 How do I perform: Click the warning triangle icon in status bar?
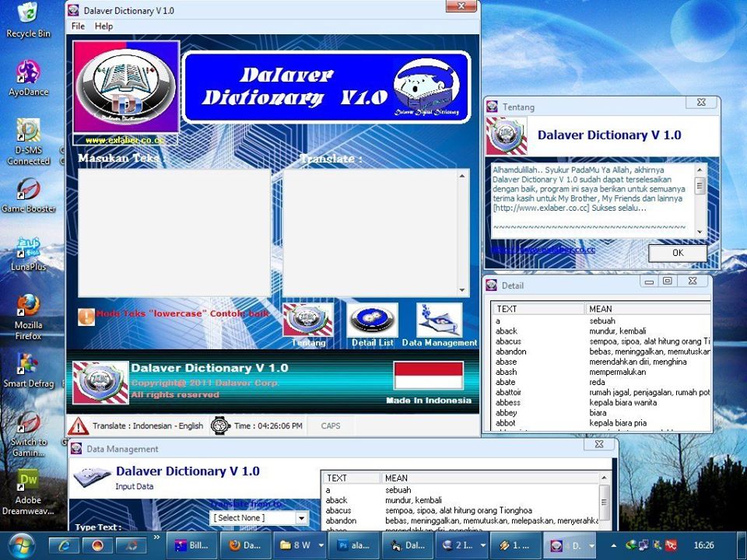[78, 425]
